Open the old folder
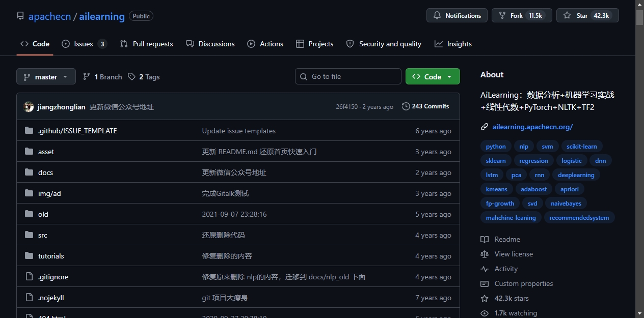The image size is (644, 318). point(43,214)
